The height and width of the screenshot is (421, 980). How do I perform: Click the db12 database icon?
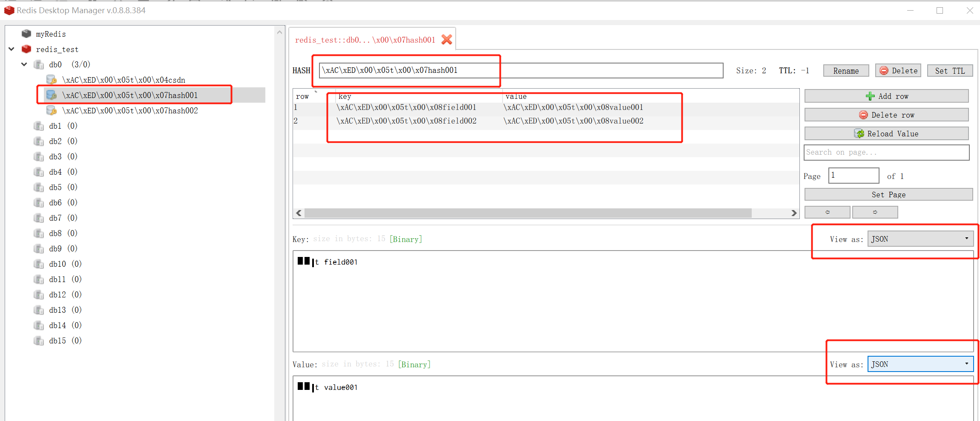39,294
